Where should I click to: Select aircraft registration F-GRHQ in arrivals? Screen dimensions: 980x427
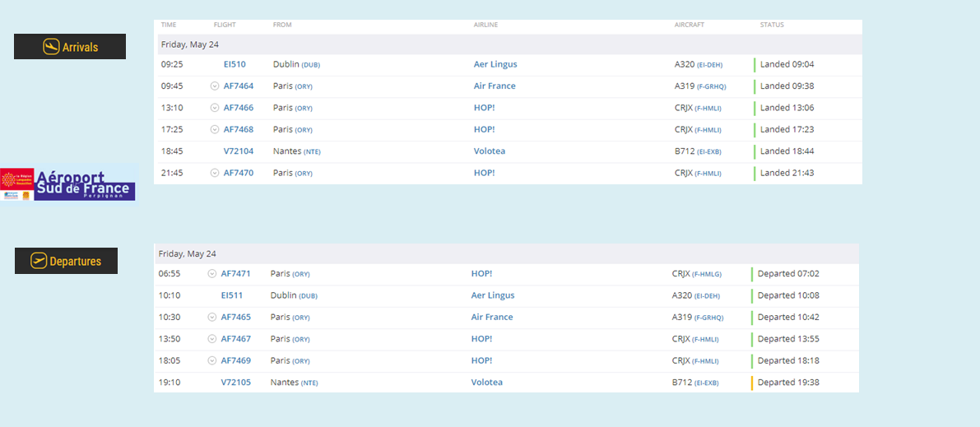click(711, 86)
